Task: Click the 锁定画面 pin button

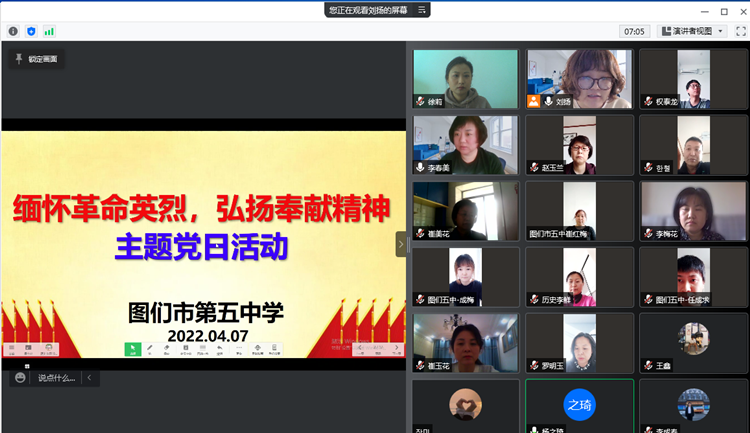Action: coord(36,59)
